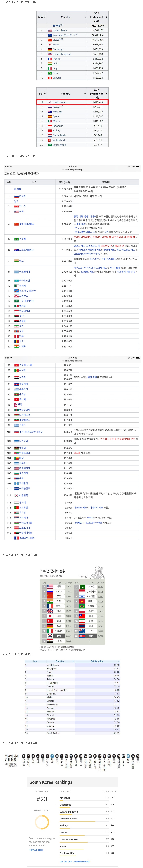Click the 브라질 flag icon in area table
Viewport: 143px width, 868px height.
coord(16,239)
